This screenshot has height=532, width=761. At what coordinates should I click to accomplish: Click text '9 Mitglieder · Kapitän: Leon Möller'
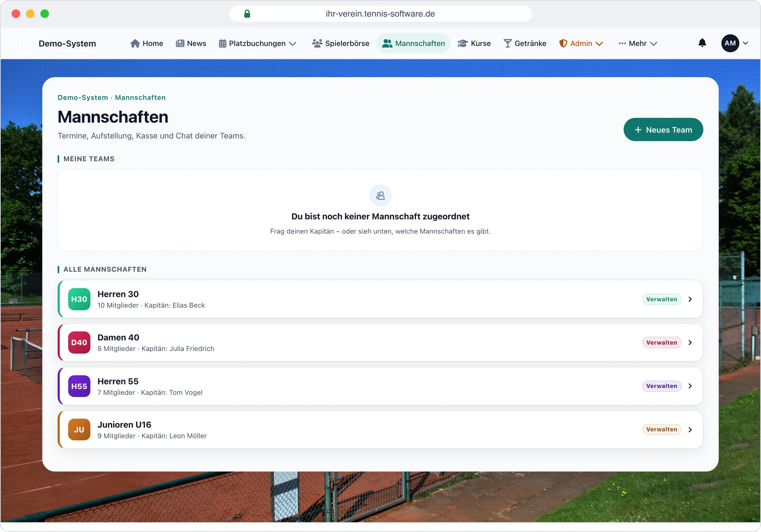[152, 436]
